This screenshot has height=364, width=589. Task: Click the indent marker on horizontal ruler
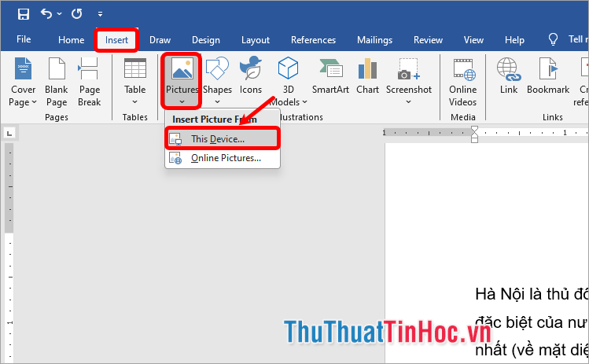474,134
